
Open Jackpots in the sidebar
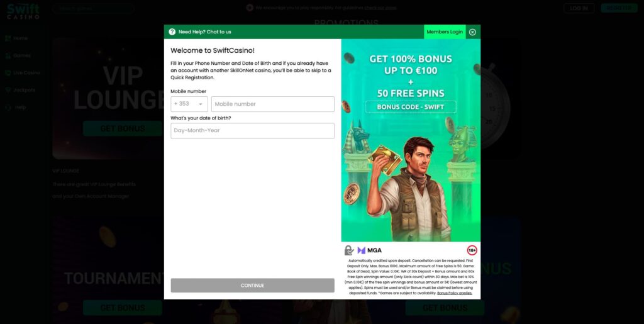[25, 90]
